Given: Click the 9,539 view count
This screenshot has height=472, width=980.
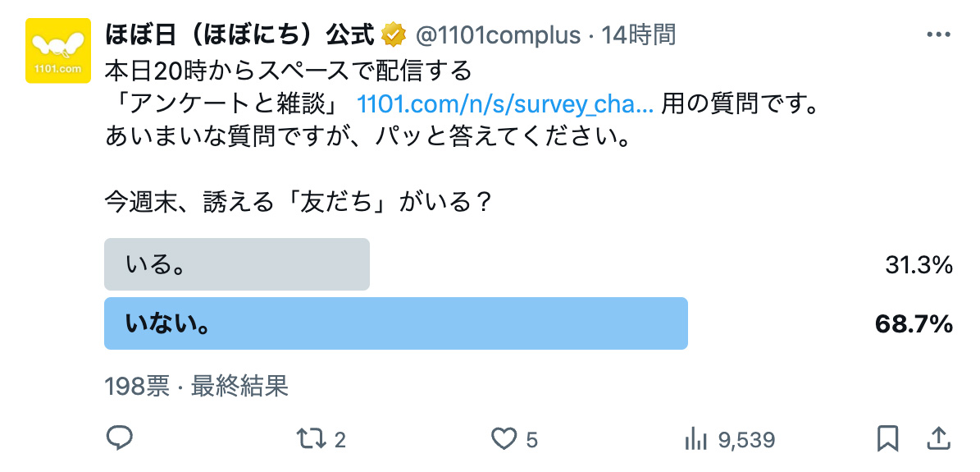Looking at the screenshot, I should [x=746, y=440].
